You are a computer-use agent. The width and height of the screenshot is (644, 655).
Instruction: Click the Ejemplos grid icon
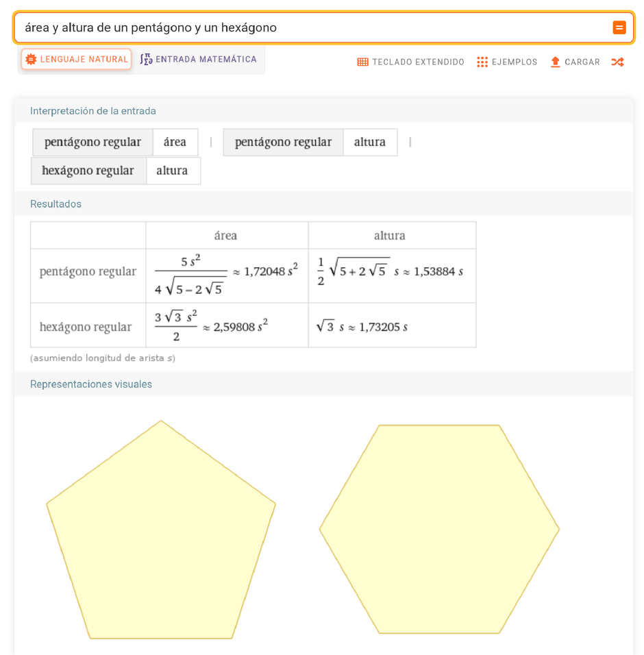tap(482, 62)
